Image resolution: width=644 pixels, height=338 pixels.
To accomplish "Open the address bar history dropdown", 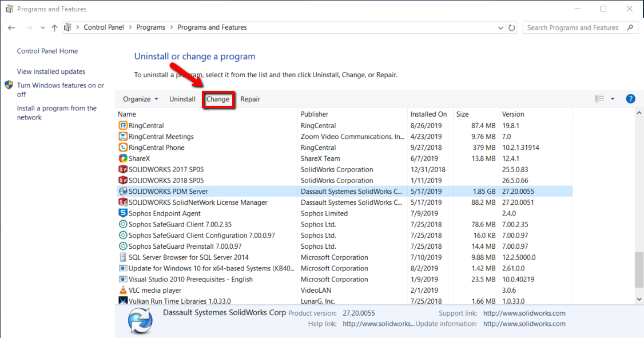I will 500,28.
